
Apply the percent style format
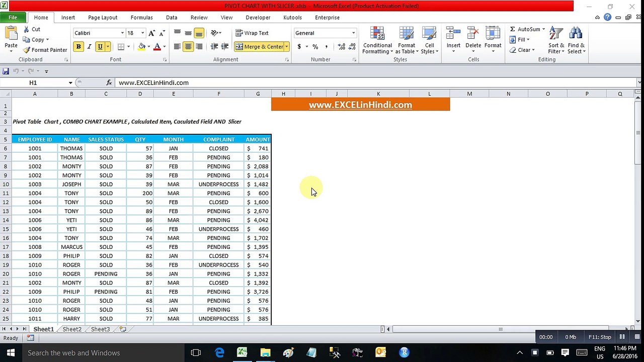315,47
